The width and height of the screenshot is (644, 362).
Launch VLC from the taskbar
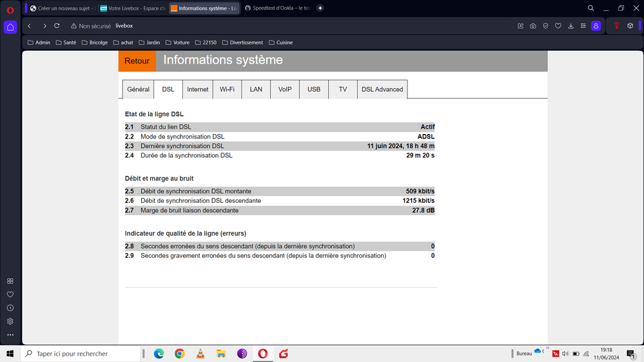pyautogui.click(x=200, y=354)
